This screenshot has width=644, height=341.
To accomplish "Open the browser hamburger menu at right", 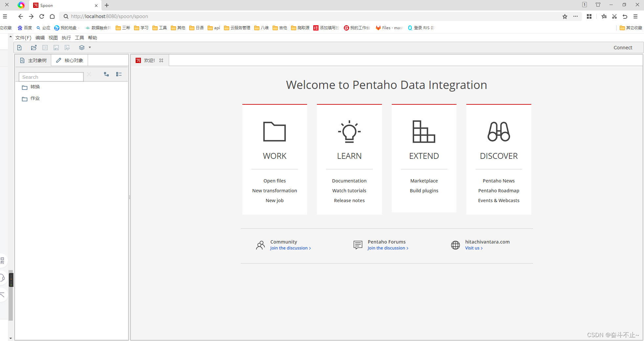I will [x=635, y=16].
